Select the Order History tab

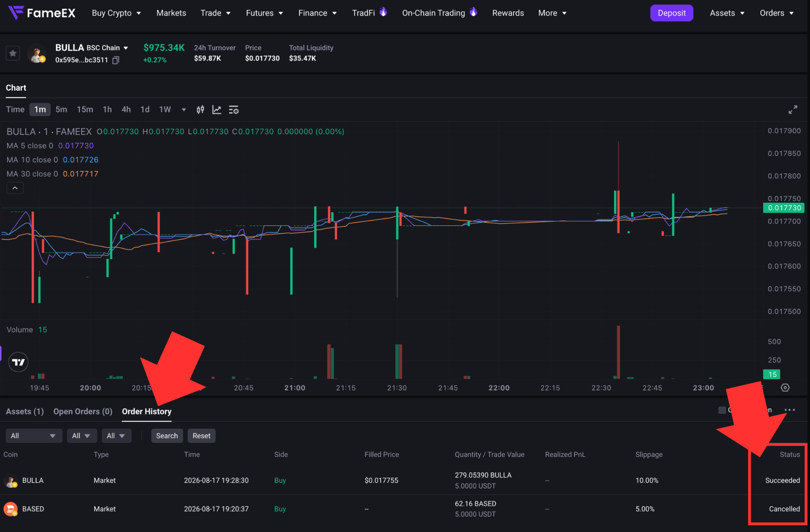click(147, 411)
